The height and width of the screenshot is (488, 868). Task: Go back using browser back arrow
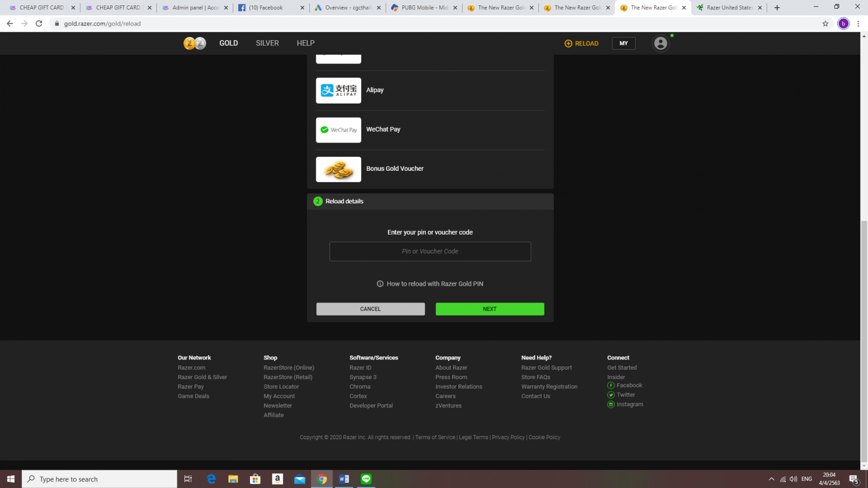(10, 23)
